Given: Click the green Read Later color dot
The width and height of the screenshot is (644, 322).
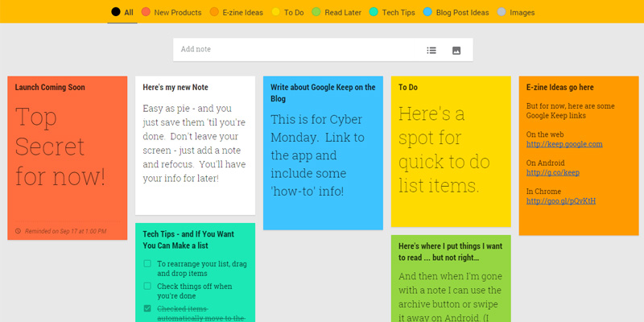Looking at the screenshot, I should point(316,12).
